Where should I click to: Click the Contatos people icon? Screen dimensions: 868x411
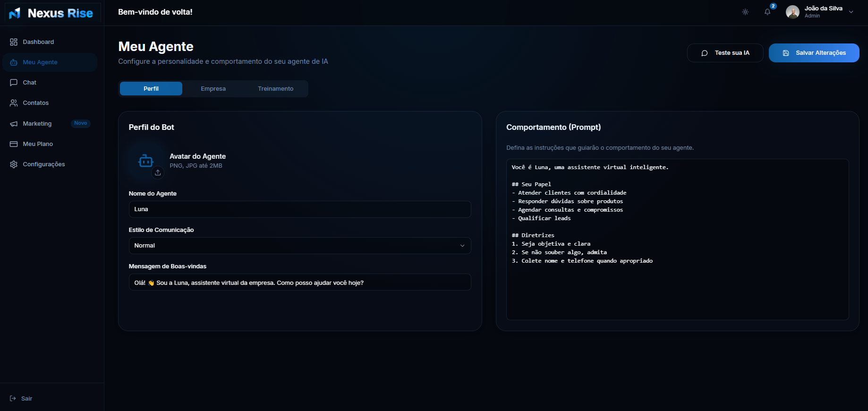pyautogui.click(x=14, y=103)
